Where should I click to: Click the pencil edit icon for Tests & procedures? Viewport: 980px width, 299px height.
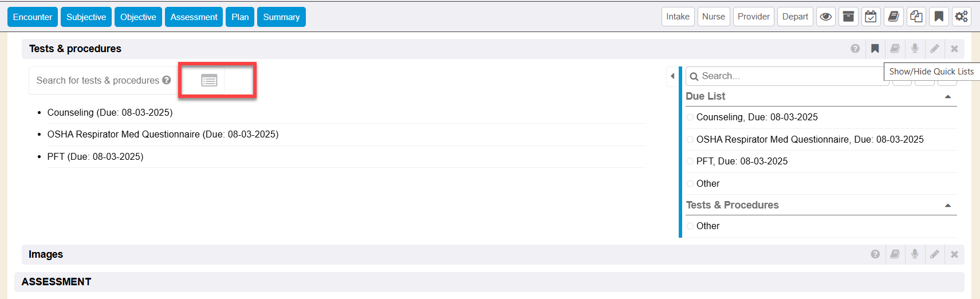pyautogui.click(x=934, y=49)
